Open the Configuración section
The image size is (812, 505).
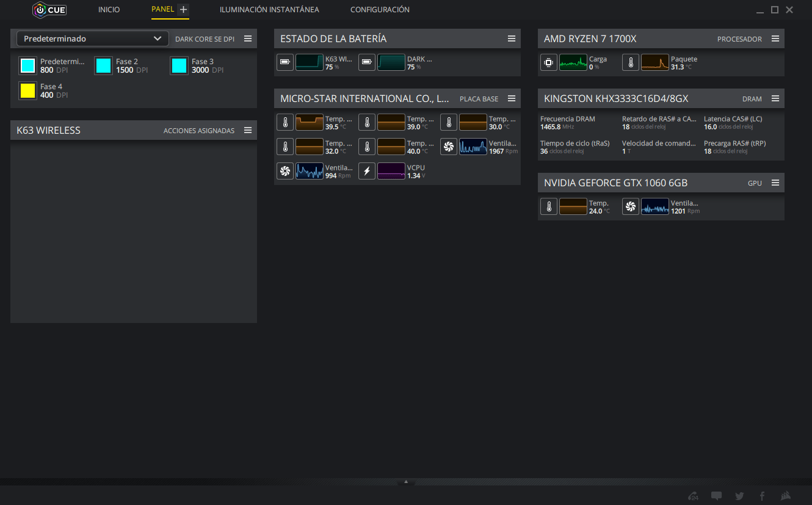[x=380, y=10]
